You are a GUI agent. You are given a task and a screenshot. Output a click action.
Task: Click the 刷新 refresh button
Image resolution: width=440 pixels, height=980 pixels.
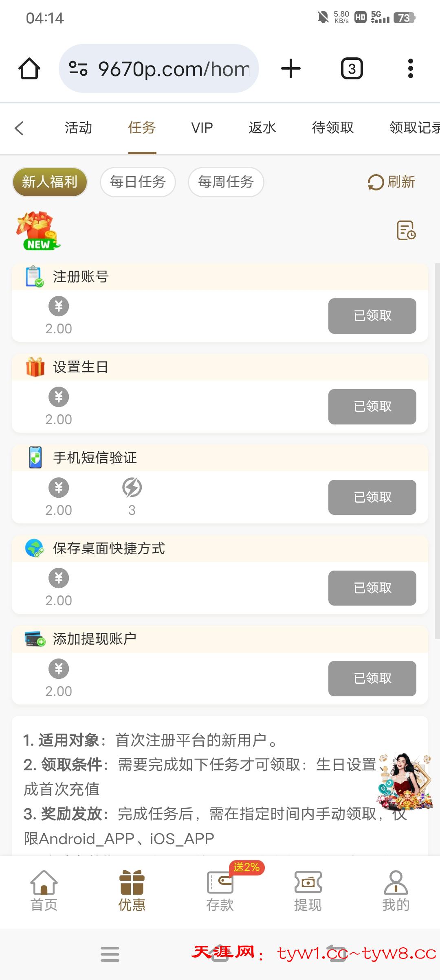tap(391, 182)
